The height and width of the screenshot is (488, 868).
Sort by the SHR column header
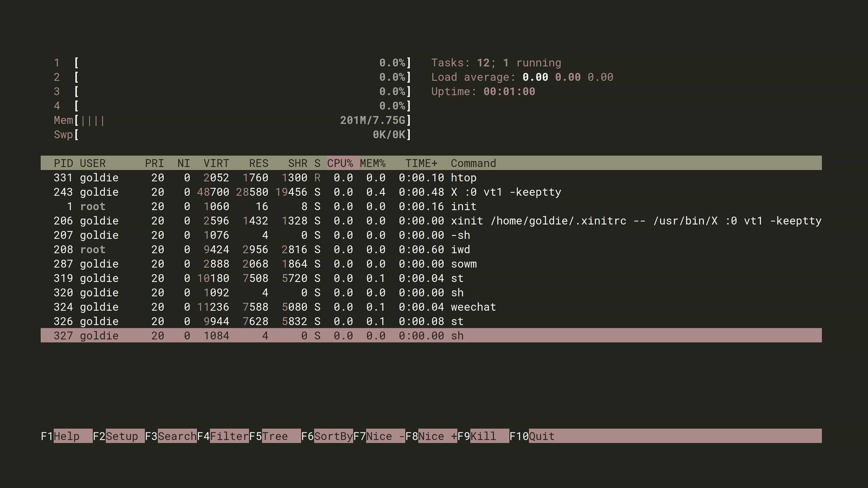point(298,163)
